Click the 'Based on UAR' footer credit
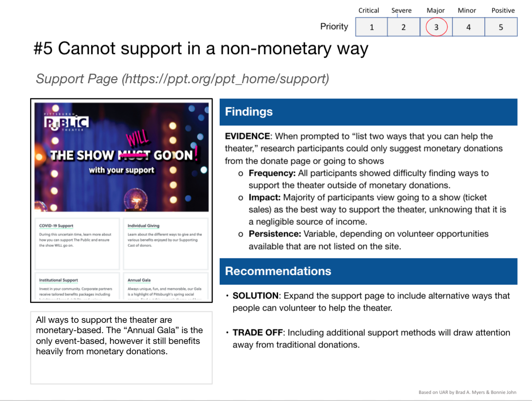This screenshot has height=401, width=532. pyautogui.click(x=467, y=392)
